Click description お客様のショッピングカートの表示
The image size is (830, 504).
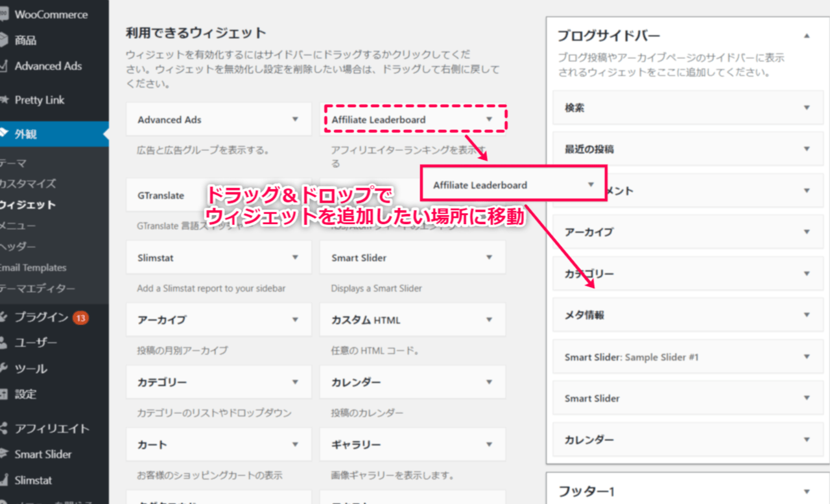tap(209, 475)
